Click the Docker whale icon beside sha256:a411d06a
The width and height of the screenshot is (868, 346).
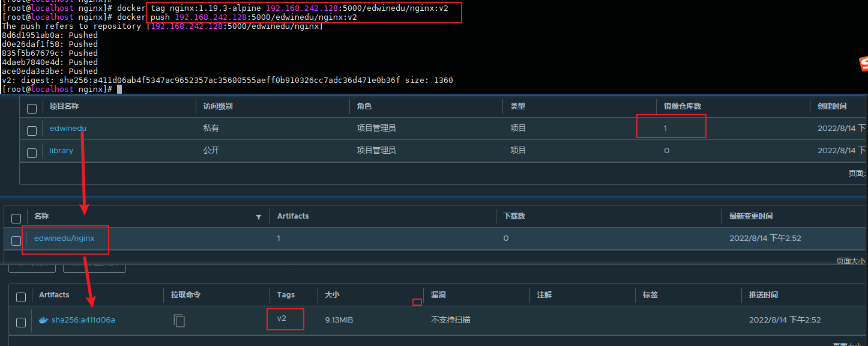(43, 320)
